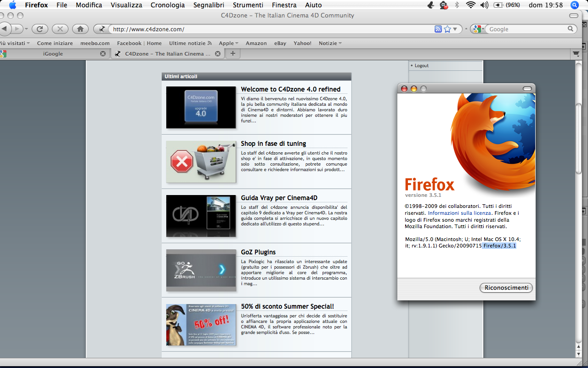Stop loading with the X toolbar button
588x368 pixels.
tap(60, 29)
